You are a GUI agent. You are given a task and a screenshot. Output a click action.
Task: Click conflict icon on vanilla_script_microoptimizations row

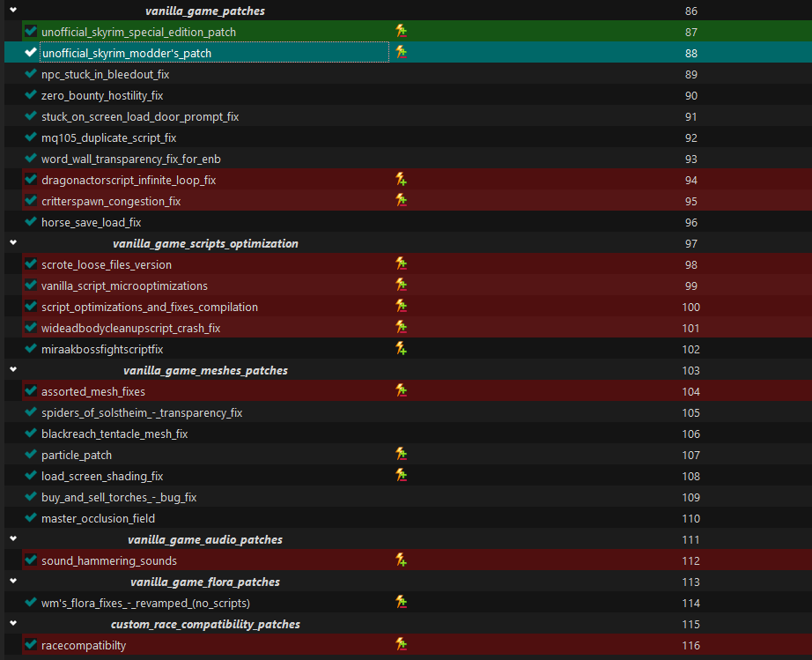(x=401, y=285)
